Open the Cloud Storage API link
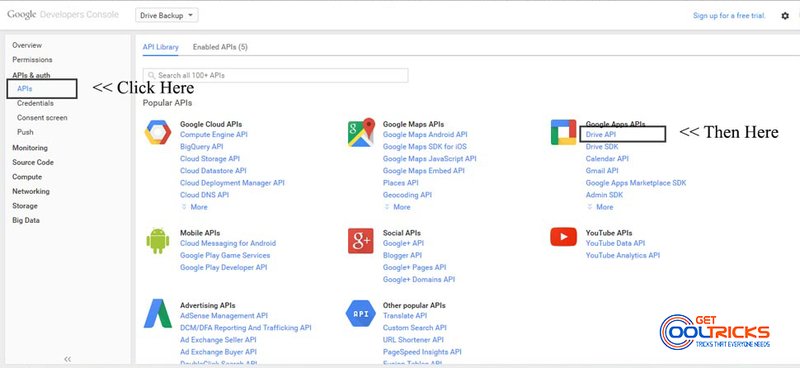Screen dimensions: 800x368 (210, 159)
